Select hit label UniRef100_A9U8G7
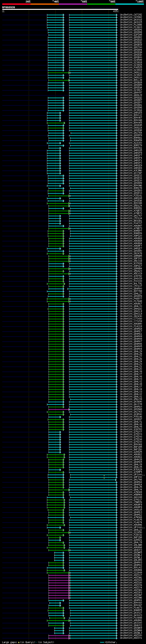146x644 pixels. 131,304
